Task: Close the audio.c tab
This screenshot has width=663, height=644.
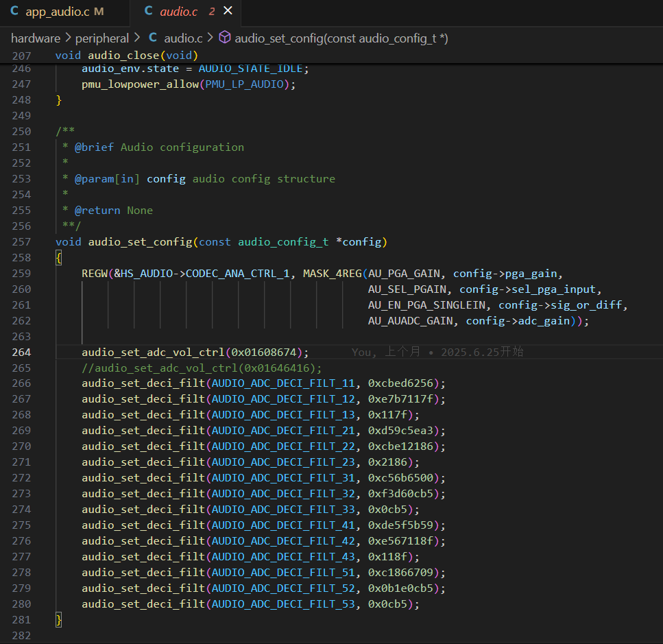Action: pyautogui.click(x=228, y=11)
